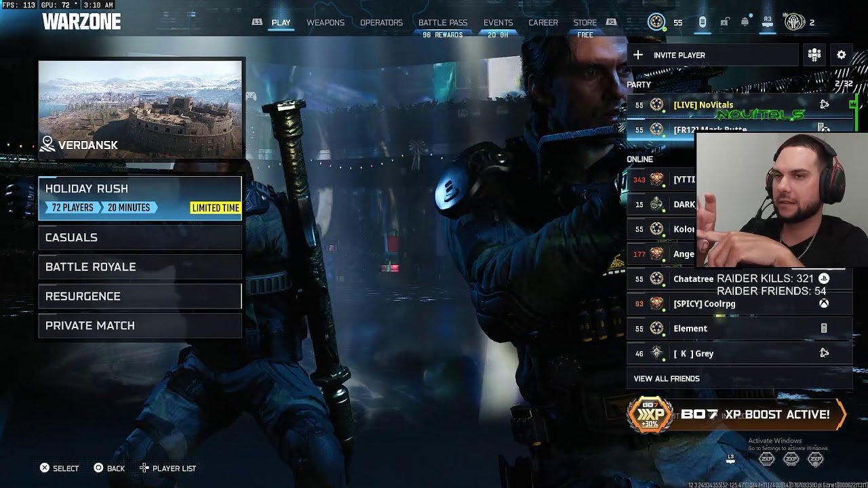This screenshot has width=868, height=488.
Task: Pick the RESURGENCE mode
Action: pos(140,296)
